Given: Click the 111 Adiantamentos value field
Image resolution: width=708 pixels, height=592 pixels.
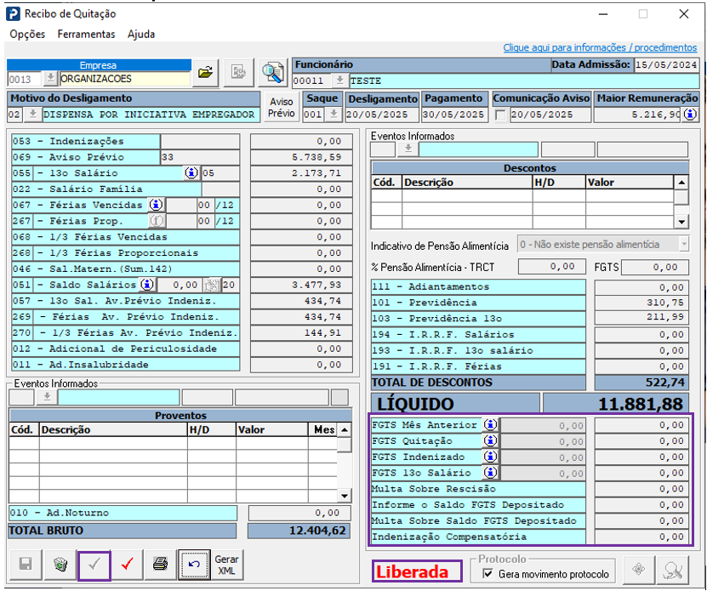Looking at the screenshot, I should pyautogui.click(x=641, y=287).
